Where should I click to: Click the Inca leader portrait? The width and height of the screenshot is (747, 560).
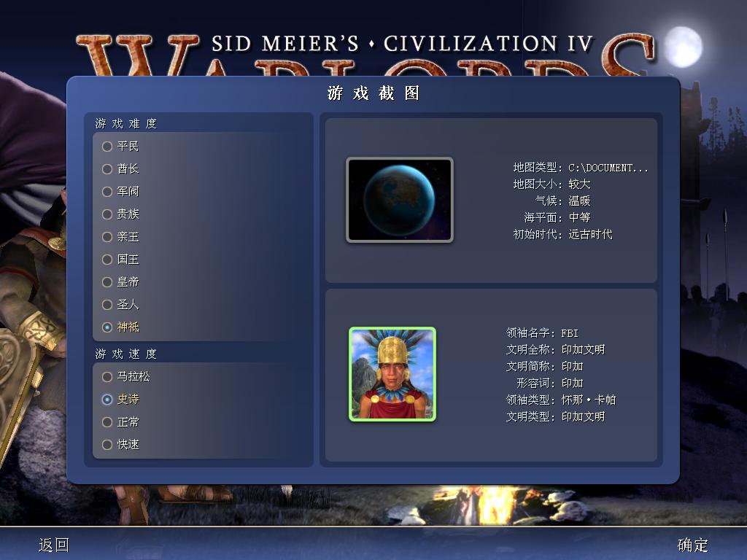tap(392, 374)
